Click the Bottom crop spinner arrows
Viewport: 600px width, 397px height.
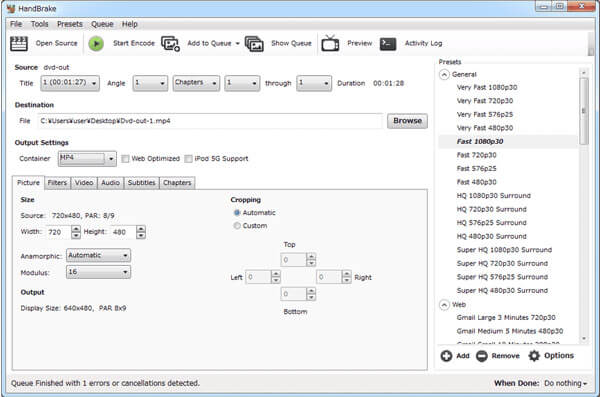(x=311, y=294)
